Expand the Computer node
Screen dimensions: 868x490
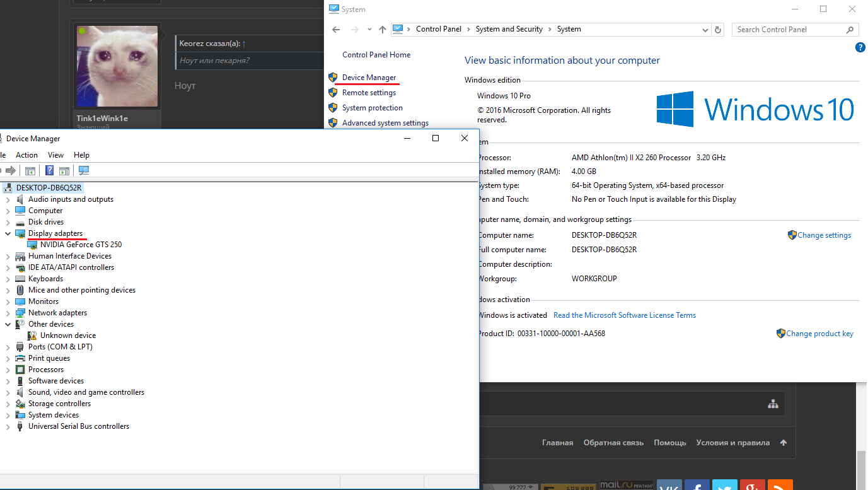[x=8, y=211]
